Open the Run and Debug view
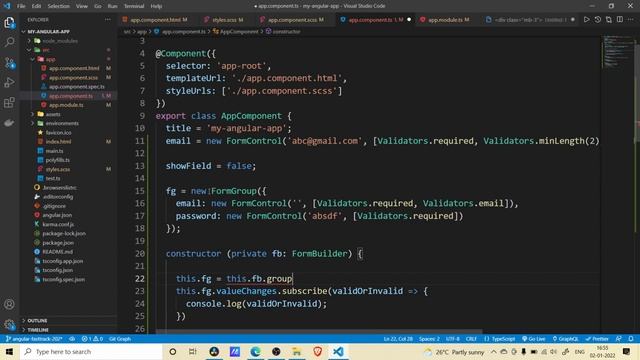Image resolution: width=640 pixels, height=360 pixels. click(x=9, y=82)
